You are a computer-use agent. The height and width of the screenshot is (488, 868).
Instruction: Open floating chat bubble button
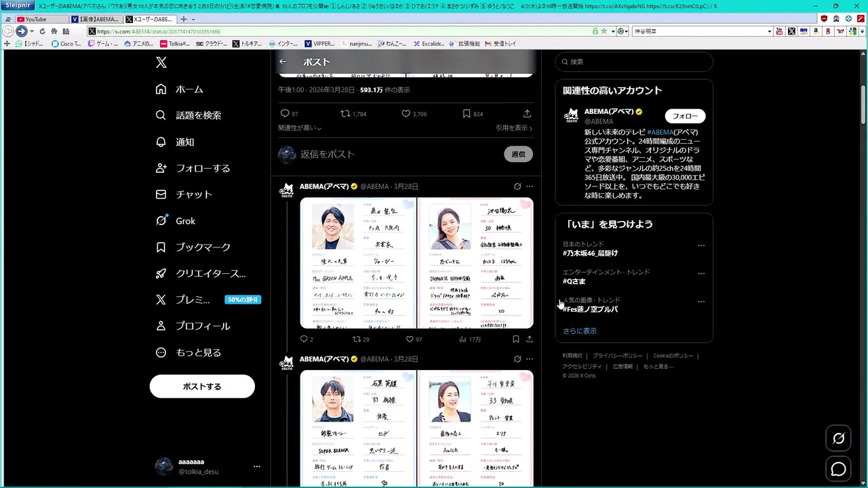coord(839,469)
